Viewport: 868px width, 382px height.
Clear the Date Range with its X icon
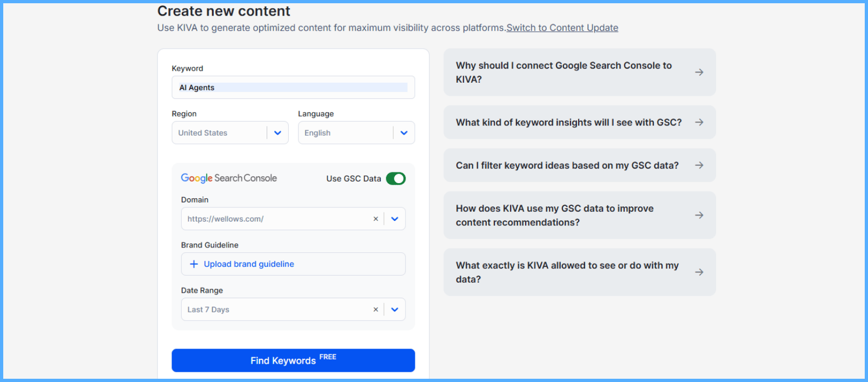coord(375,310)
